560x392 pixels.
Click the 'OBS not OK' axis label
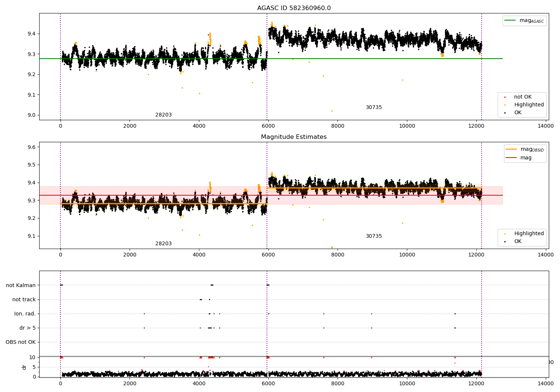click(x=21, y=342)
